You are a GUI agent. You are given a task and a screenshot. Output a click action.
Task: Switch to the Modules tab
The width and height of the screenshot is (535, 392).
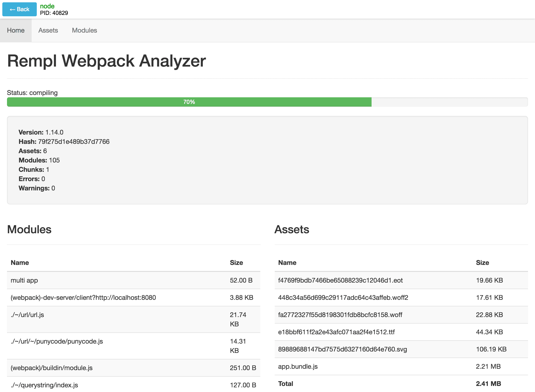(84, 30)
